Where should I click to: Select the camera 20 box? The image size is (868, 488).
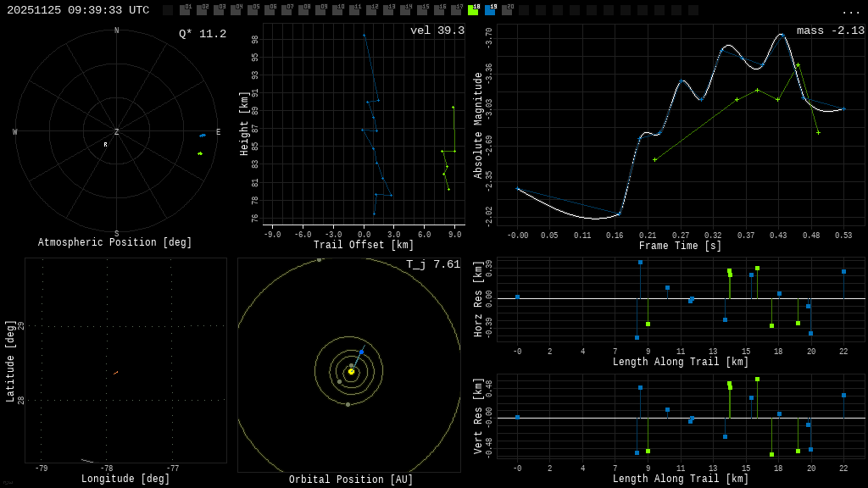[x=507, y=10]
